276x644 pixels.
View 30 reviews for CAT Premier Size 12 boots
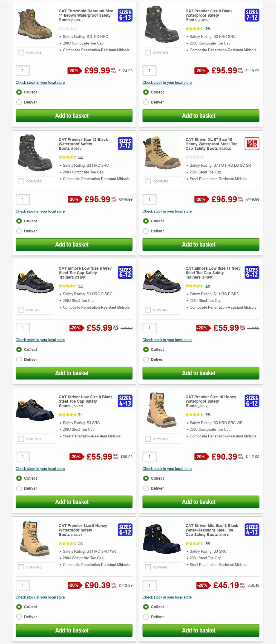(x=76, y=157)
